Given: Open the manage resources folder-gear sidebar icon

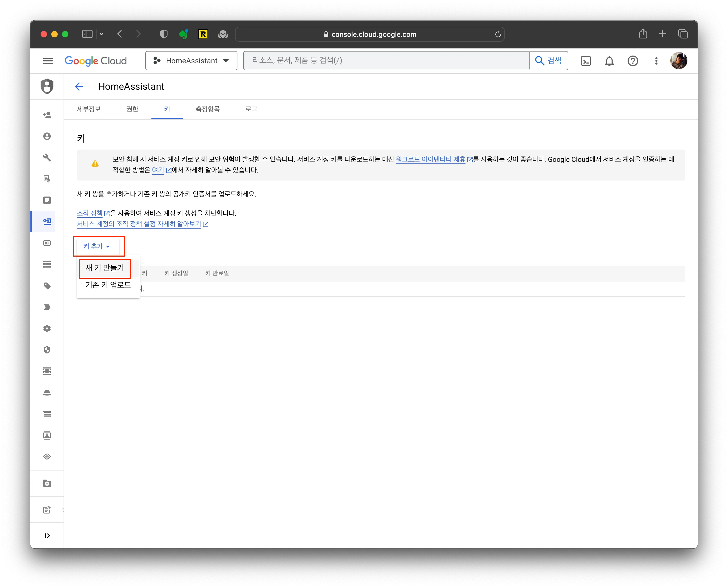Looking at the screenshot, I should 47,483.
